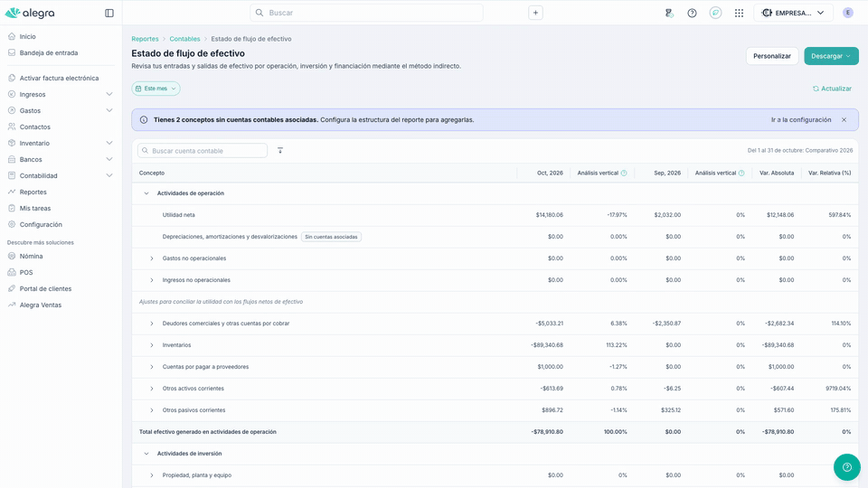868x488 pixels.
Task: Expand the Contabilidad sidebar menu chevron
Action: click(109, 176)
